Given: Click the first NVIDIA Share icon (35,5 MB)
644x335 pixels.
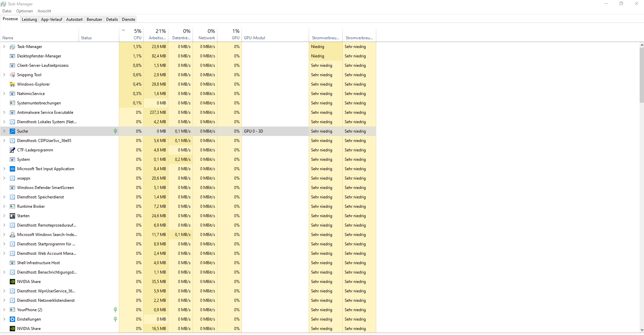Looking at the screenshot, I should pyautogui.click(x=12, y=282).
